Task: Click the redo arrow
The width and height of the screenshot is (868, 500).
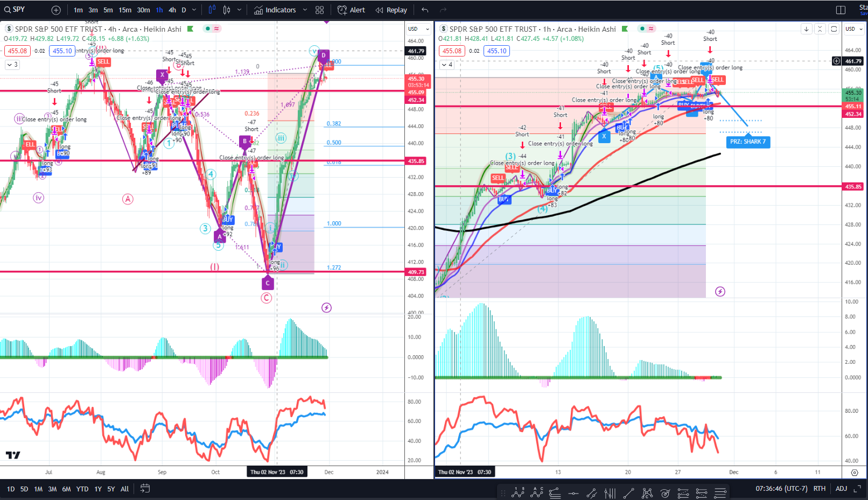Action: pyautogui.click(x=443, y=10)
